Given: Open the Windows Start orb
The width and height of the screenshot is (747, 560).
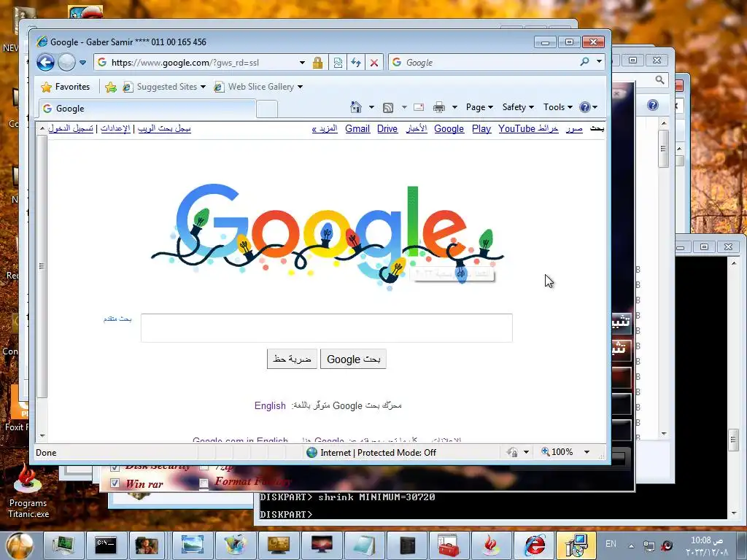Looking at the screenshot, I should click(x=19, y=545).
